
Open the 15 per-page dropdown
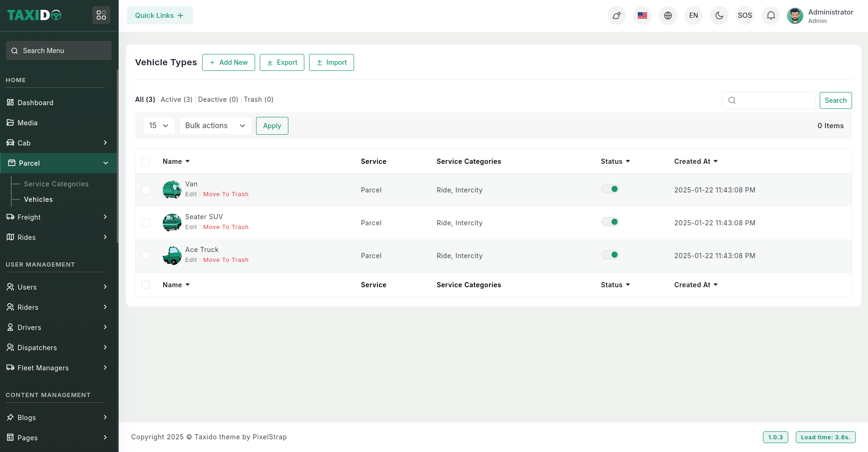pyautogui.click(x=159, y=126)
